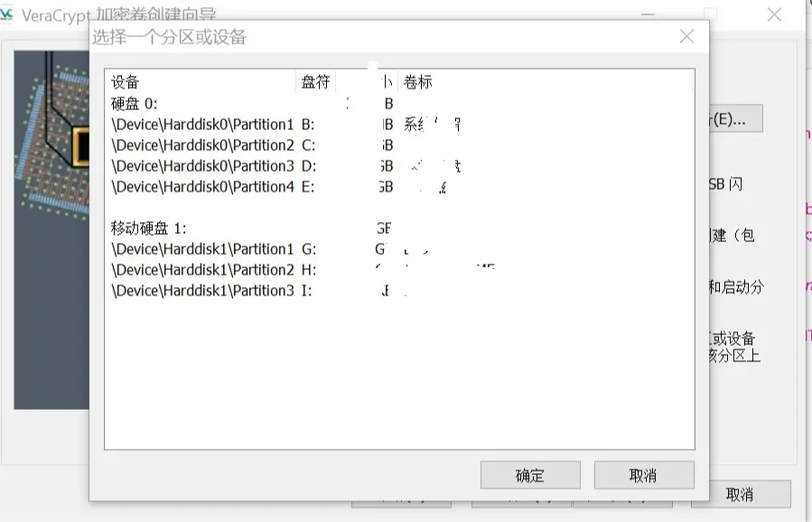Select \Device\Harddisk1\Partition2 row
This screenshot has height=522, width=812.
tap(399, 270)
